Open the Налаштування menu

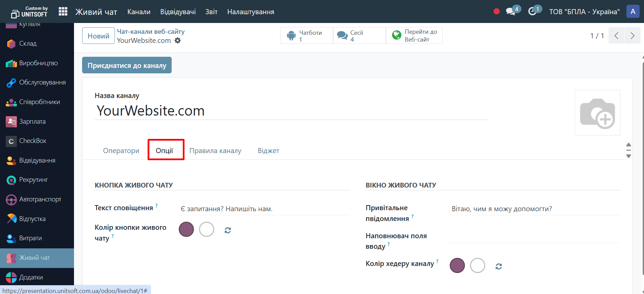(x=250, y=12)
